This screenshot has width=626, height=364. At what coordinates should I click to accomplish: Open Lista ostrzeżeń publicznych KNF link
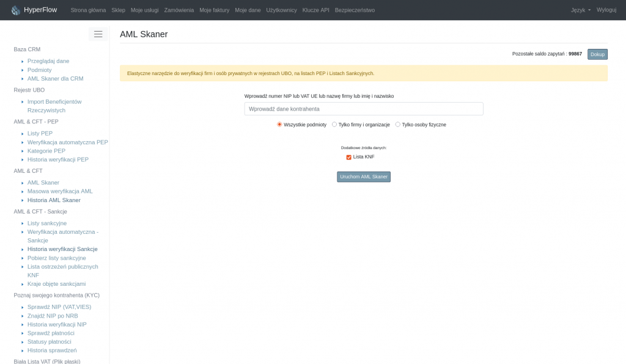[63, 271]
